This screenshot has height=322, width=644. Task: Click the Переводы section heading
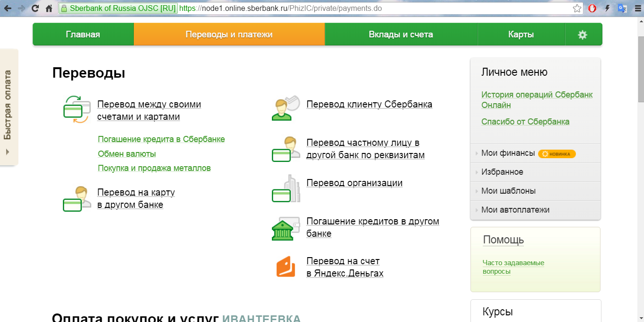click(88, 73)
